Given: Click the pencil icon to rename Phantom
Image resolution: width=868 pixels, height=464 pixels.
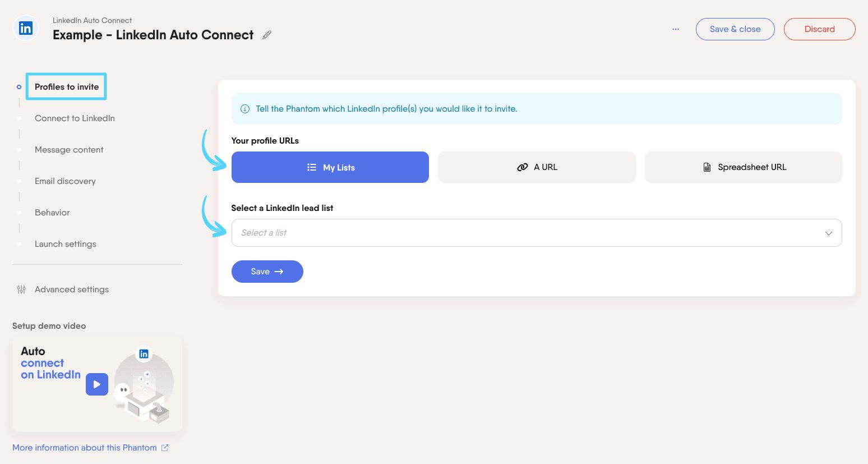Looking at the screenshot, I should pos(267,35).
